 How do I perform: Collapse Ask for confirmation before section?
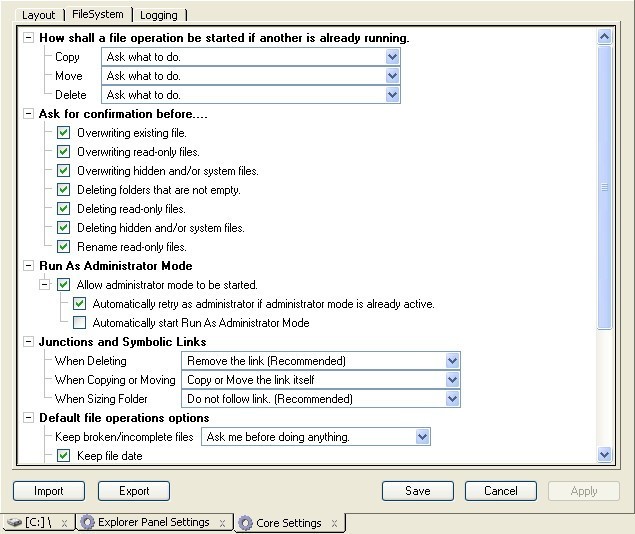click(28, 114)
